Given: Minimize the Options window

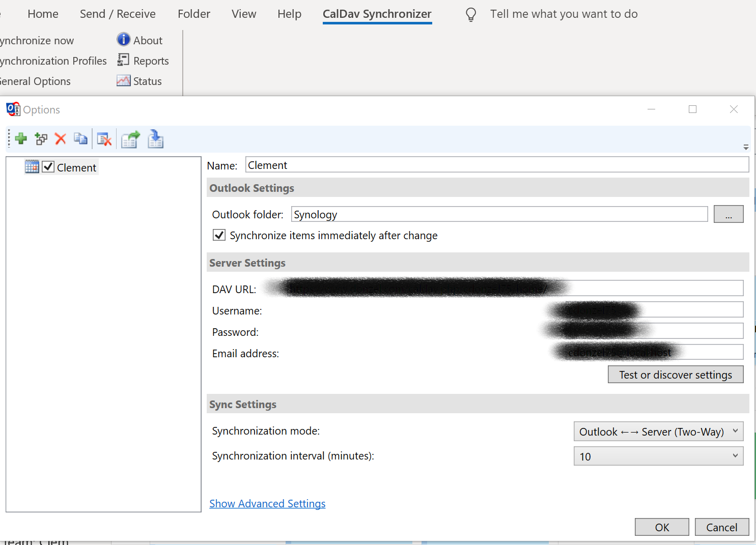Looking at the screenshot, I should [651, 109].
